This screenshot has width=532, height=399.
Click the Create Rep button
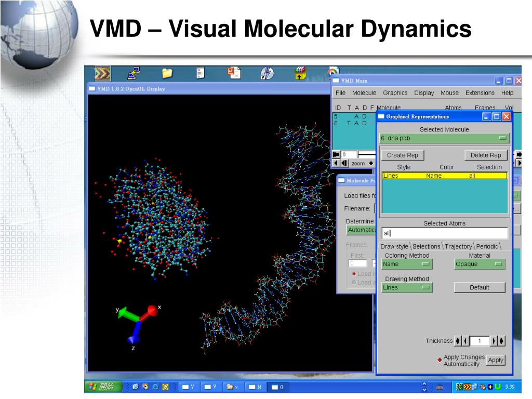pyautogui.click(x=403, y=155)
